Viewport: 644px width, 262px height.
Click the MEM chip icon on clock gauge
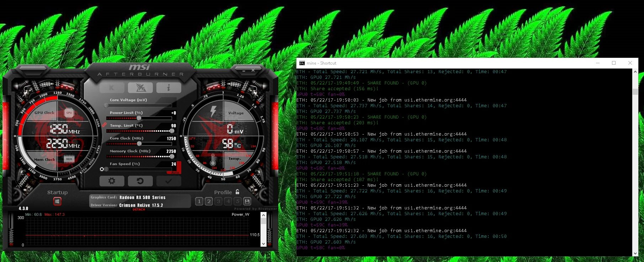pos(69,159)
